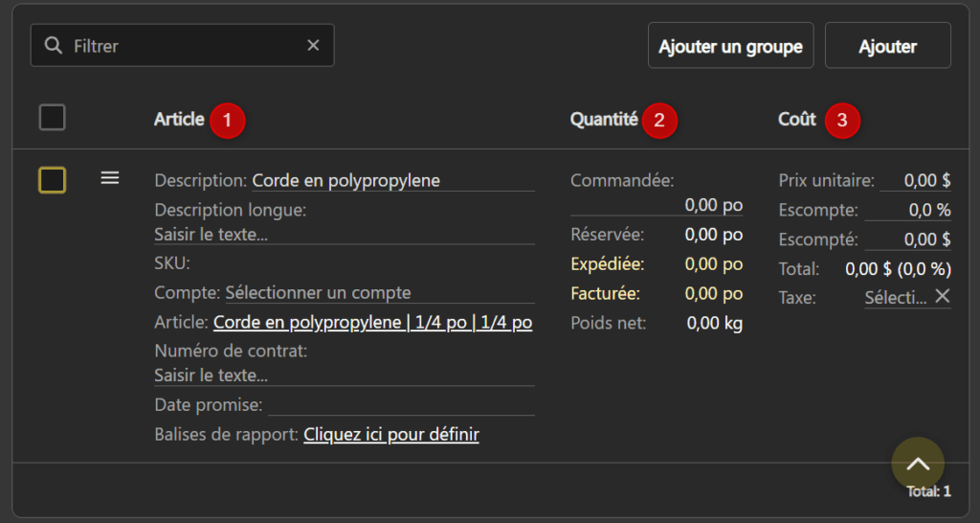Click the Prix unitaire value field
Image resolution: width=980 pixels, height=523 pixels.
click(915, 180)
